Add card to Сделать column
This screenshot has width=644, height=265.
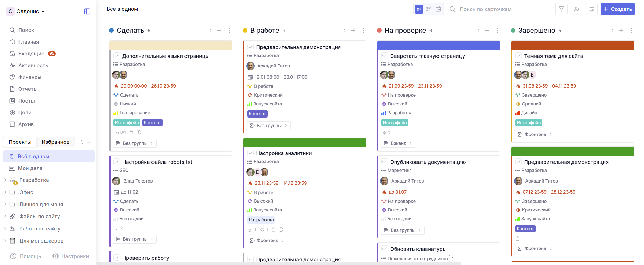(x=219, y=30)
